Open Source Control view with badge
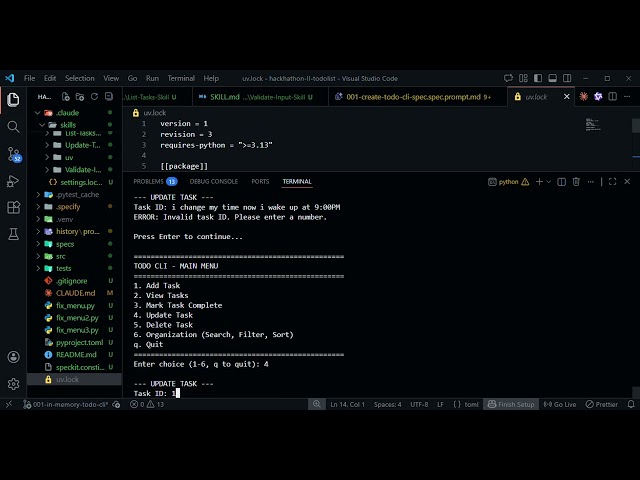Viewport: 640px width, 480px height. tap(13, 154)
